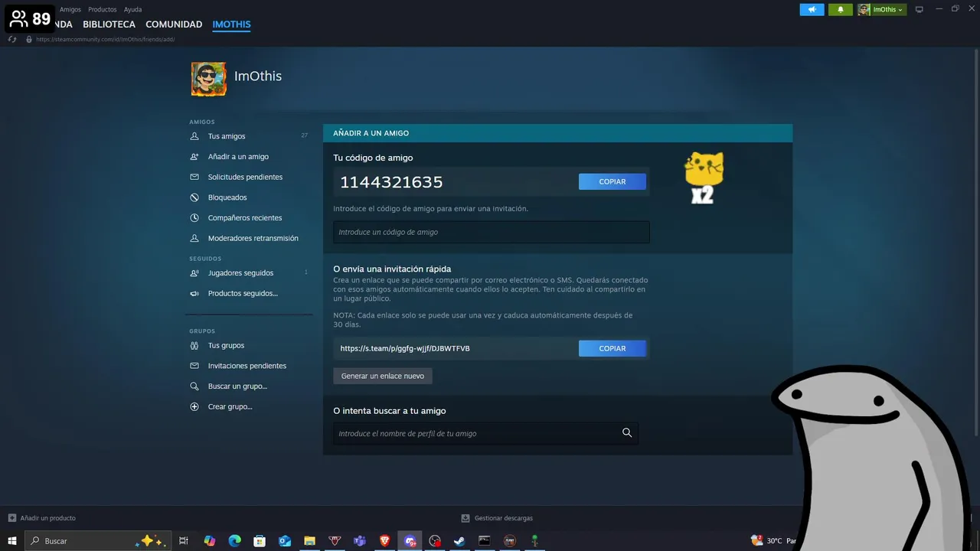This screenshot has width=980, height=551.
Task: Click the Tus amigos person icon
Action: pyautogui.click(x=194, y=136)
